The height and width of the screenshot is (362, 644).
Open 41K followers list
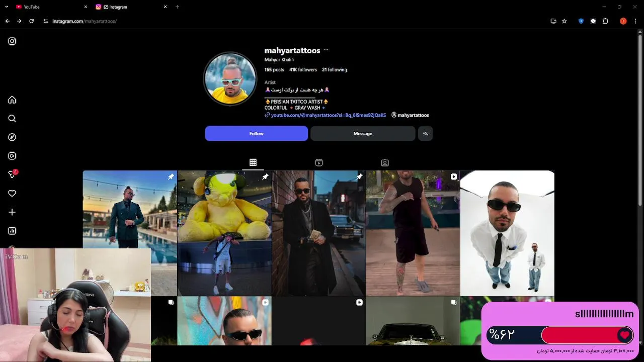coord(303,69)
